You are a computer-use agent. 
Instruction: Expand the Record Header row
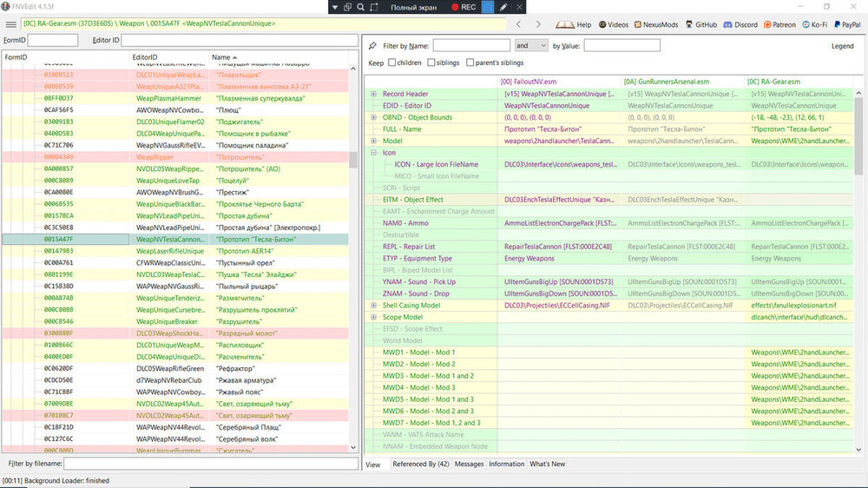point(373,94)
